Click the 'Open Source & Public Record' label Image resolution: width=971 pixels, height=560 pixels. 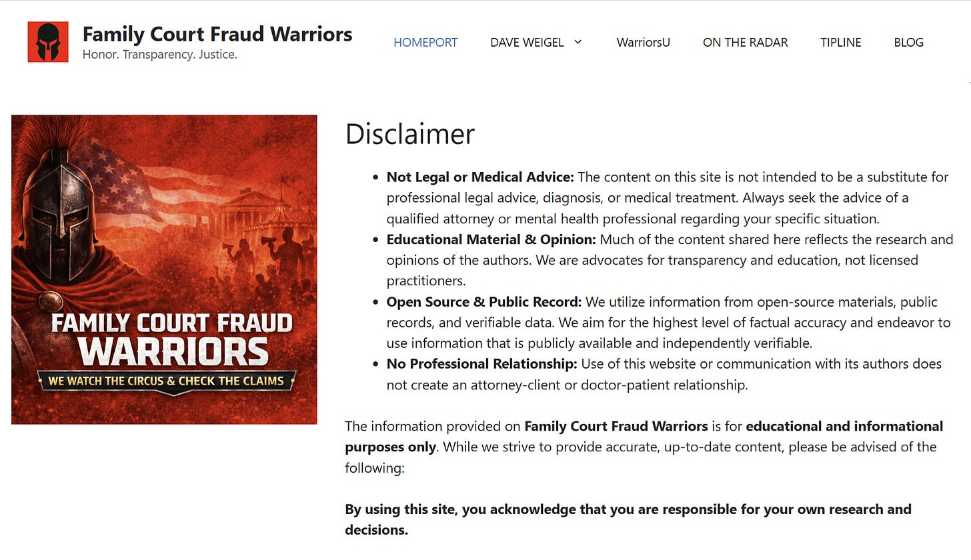tap(484, 302)
